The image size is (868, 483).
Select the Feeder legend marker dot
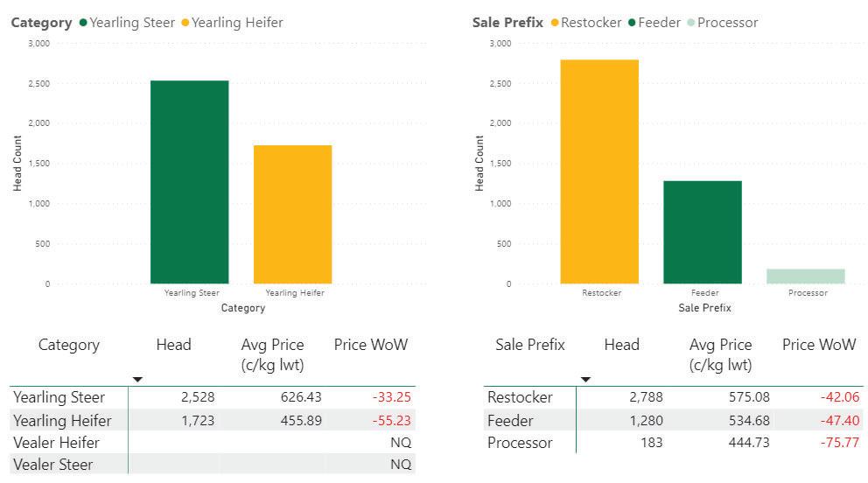pos(632,23)
